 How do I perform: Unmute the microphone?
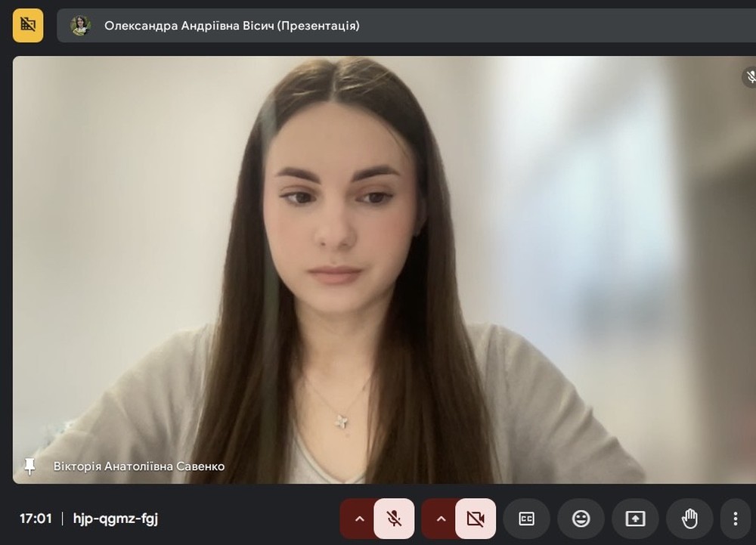(394, 519)
